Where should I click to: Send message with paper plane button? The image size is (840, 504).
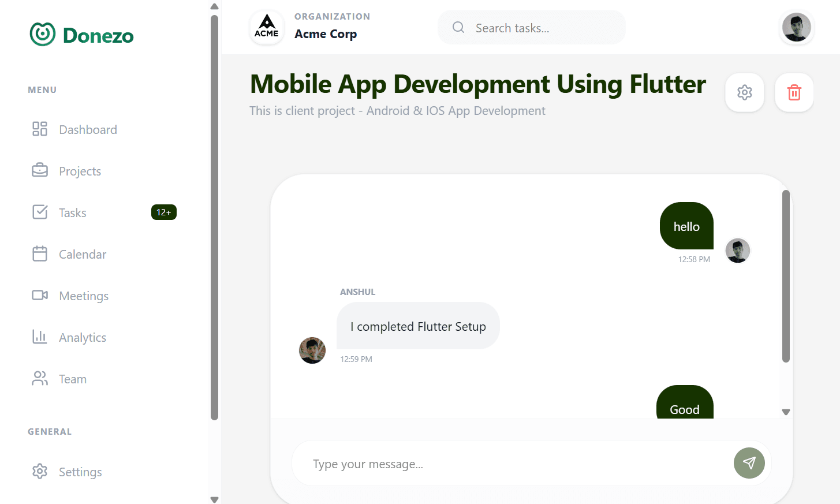[749, 463]
